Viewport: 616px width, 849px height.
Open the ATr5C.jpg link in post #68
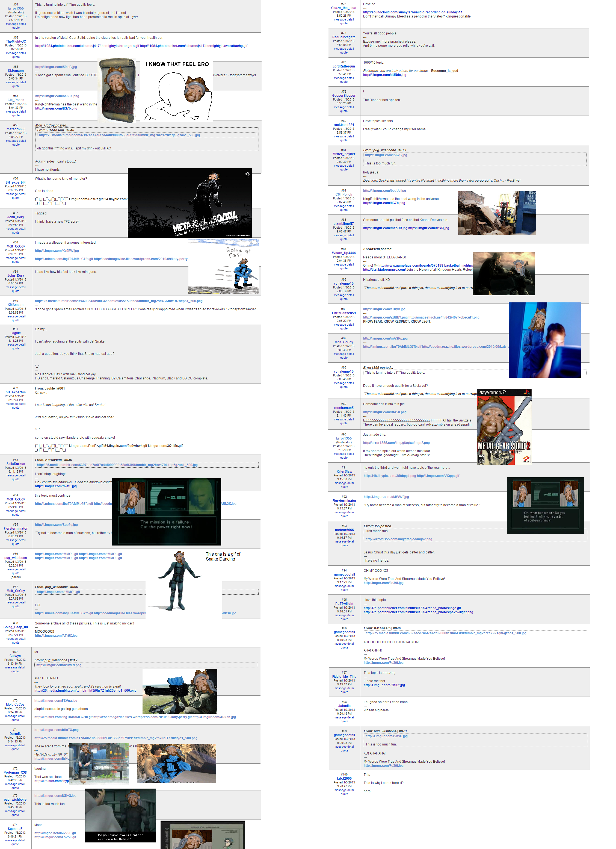click(56, 636)
